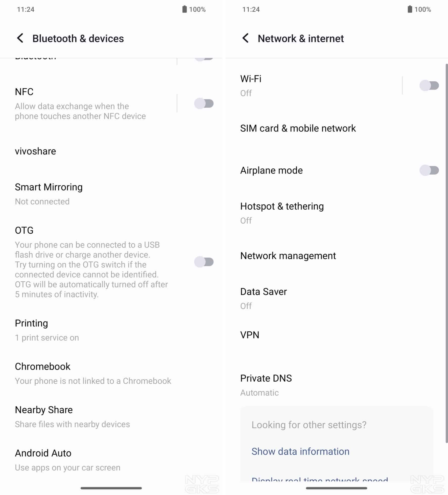The image size is (448, 495).
Task: Tap battery icon in left status bar
Action: click(x=185, y=9)
